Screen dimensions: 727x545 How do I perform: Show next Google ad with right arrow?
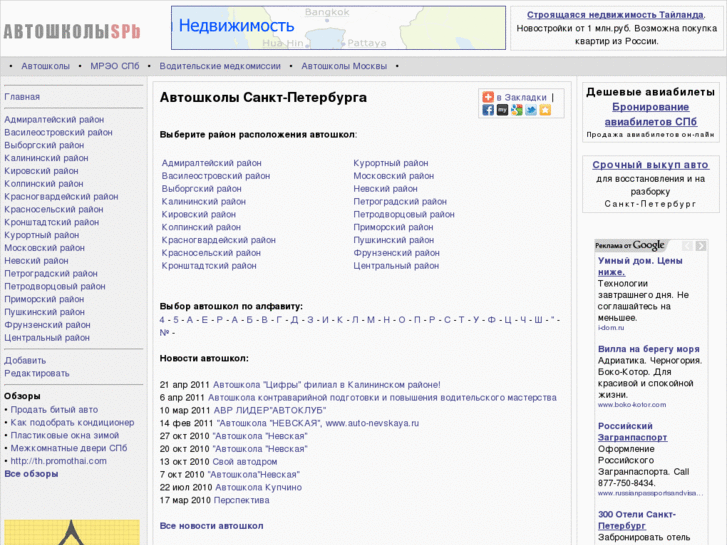(x=701, y=246)
